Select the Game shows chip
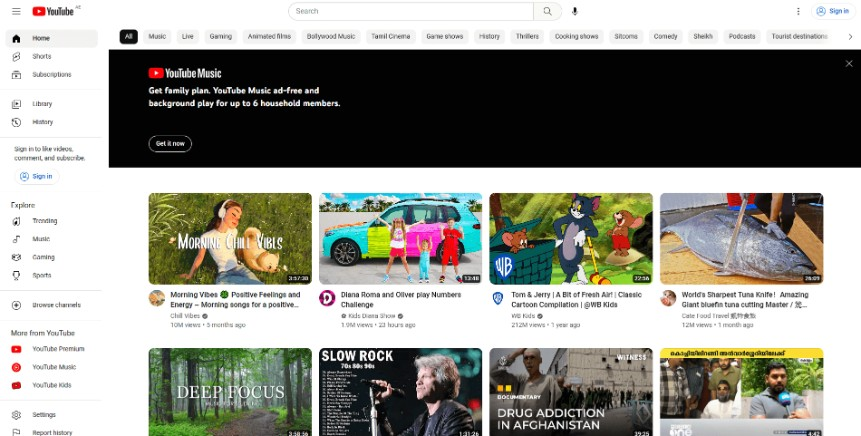 point(445,37)
